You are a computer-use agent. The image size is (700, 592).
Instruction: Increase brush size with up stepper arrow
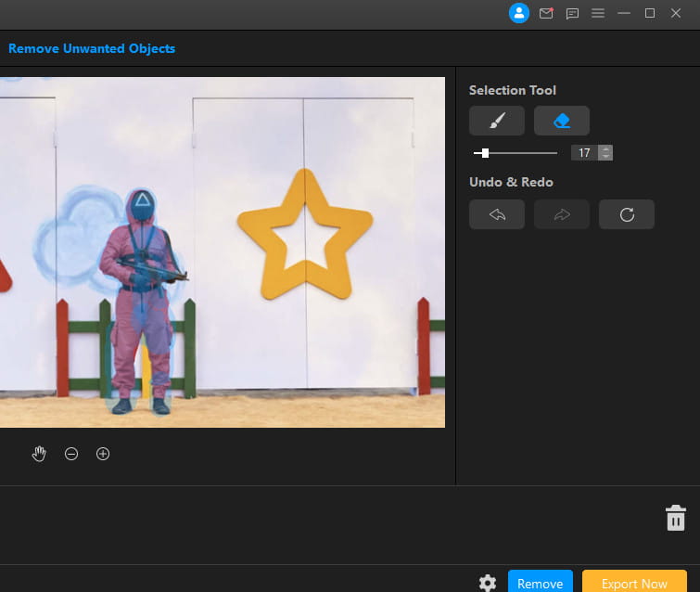click(x=605, y=149)
